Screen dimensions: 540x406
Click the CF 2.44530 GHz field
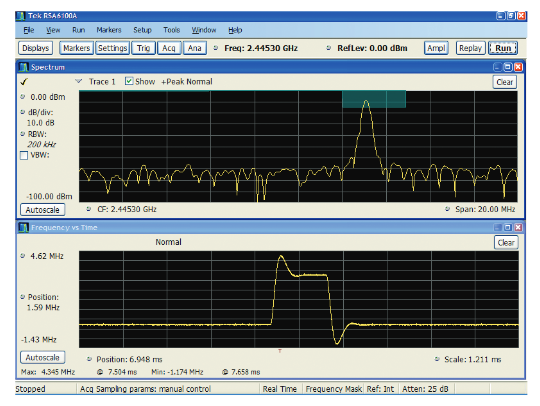tap(127, 209)
